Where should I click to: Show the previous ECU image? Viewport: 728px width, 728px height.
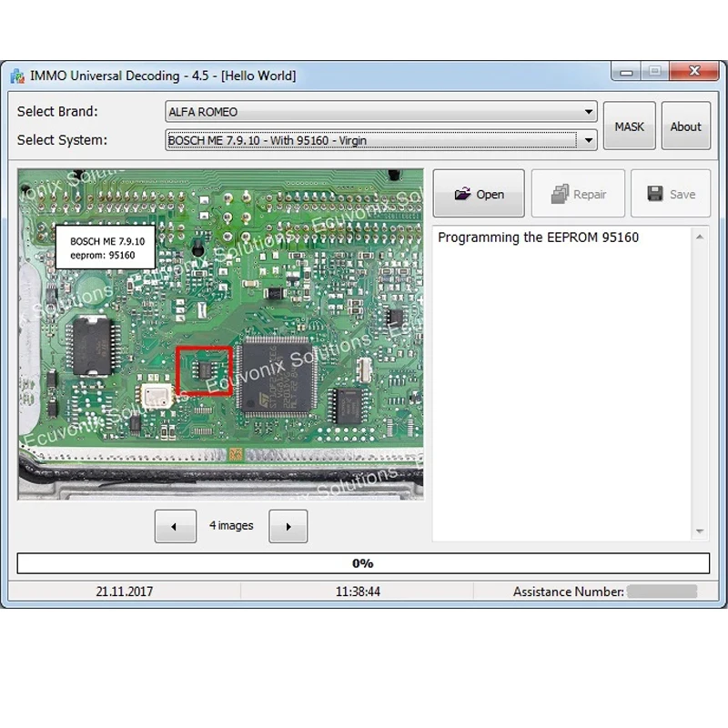[x=176, y=526]
